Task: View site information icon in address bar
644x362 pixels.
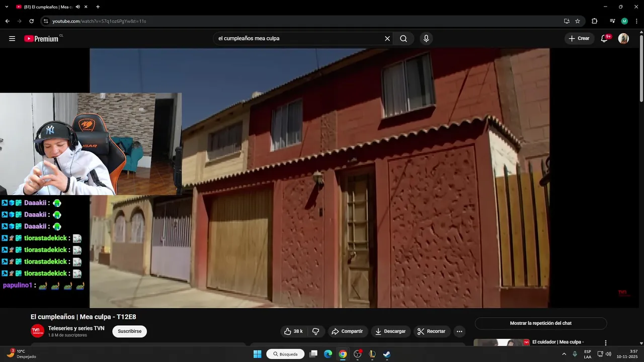Action: point(46,21)
